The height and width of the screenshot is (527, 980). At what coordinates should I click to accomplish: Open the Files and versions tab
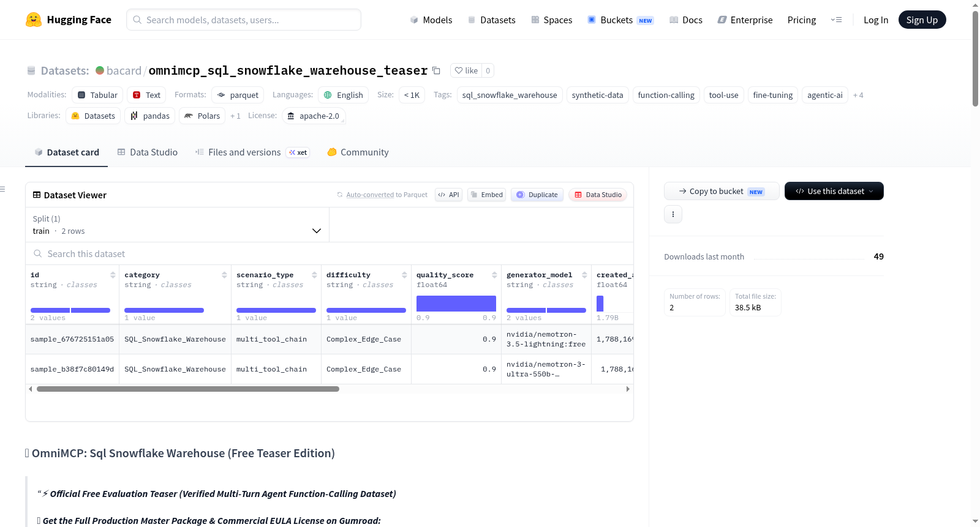pyautogui.click(x=252, y=152)
